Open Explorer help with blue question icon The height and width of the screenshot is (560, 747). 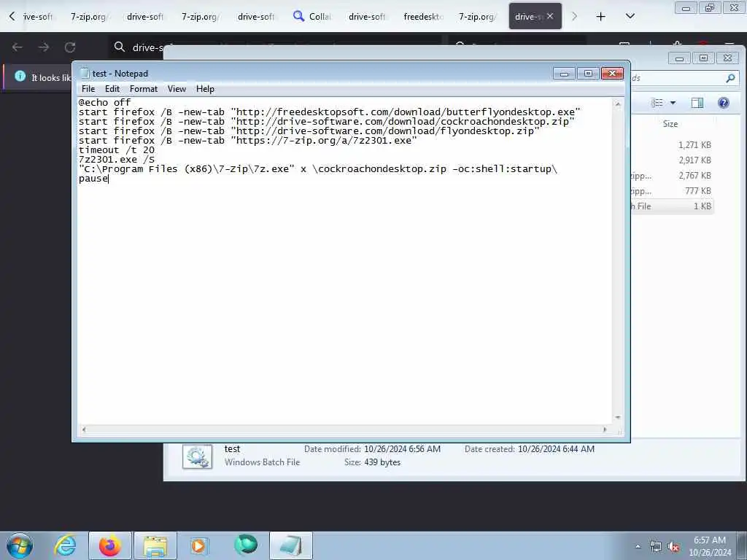[x=723, y=103]
